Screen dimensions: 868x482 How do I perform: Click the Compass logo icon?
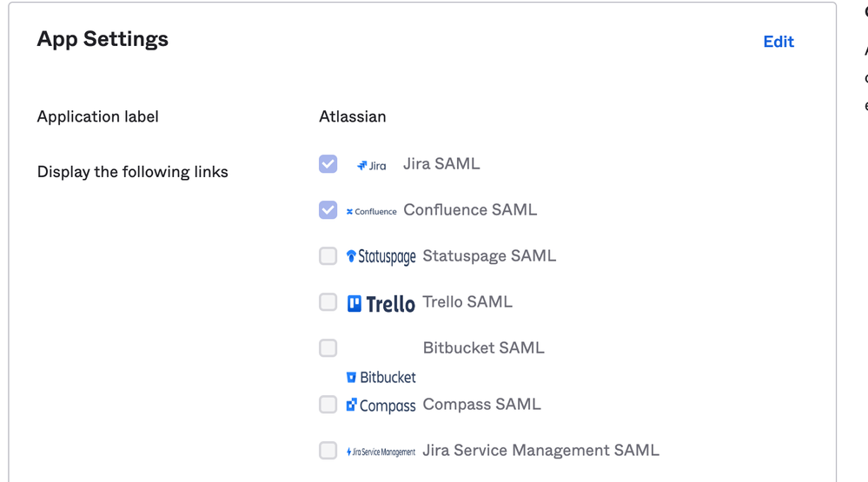pyautogui.click(x=381, y=406)
